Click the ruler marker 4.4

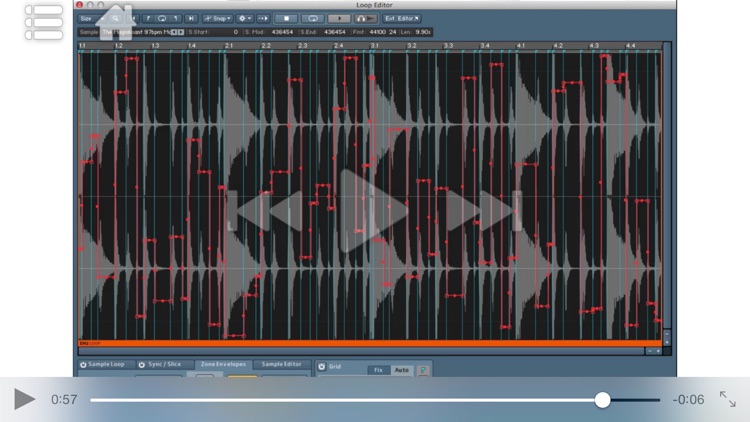[631, 46]
